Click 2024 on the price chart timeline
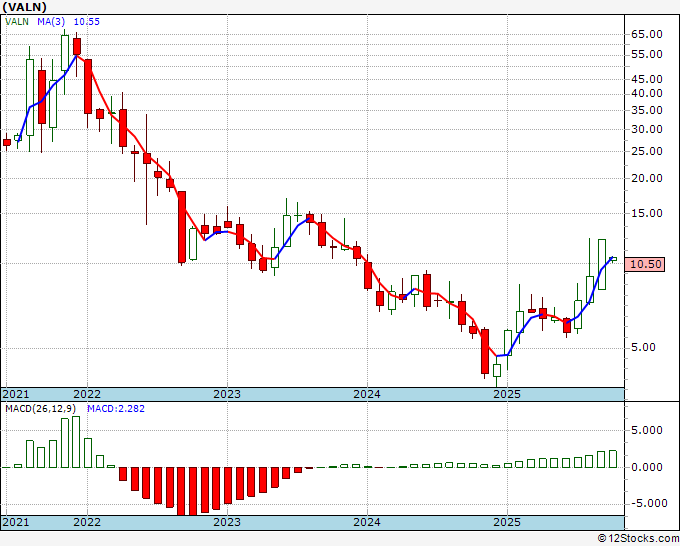Image resolution: width=680 pixels, height=546 pixels. tap(367, 394)
